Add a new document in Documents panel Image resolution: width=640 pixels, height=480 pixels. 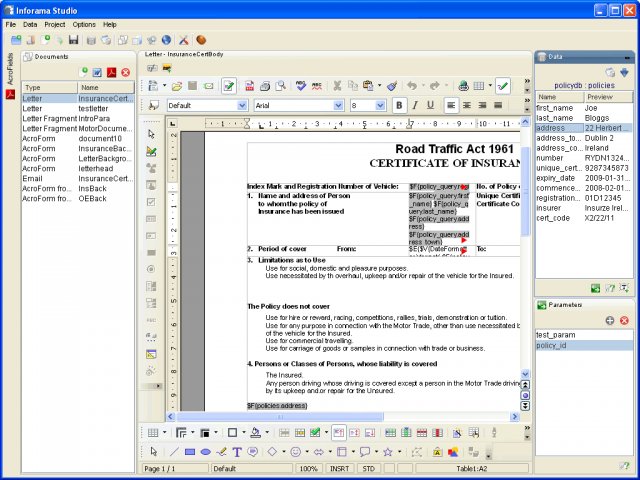[x=84, y=72]
